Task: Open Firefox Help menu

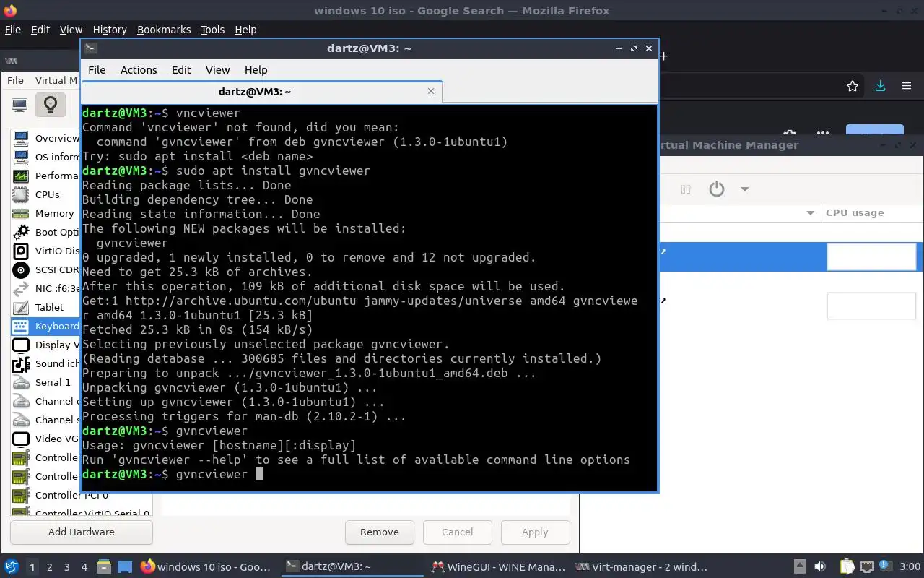Action: (245, 30)
